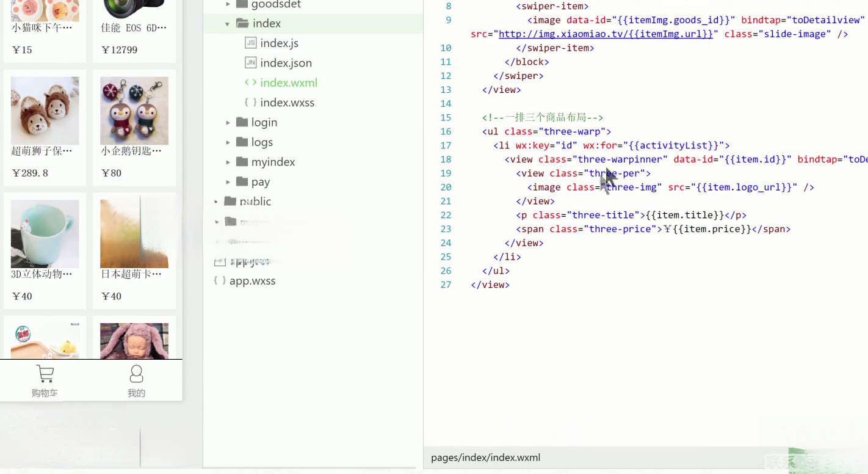Expand the myindex folder arrow
The image size is (868, 474).
228,162
